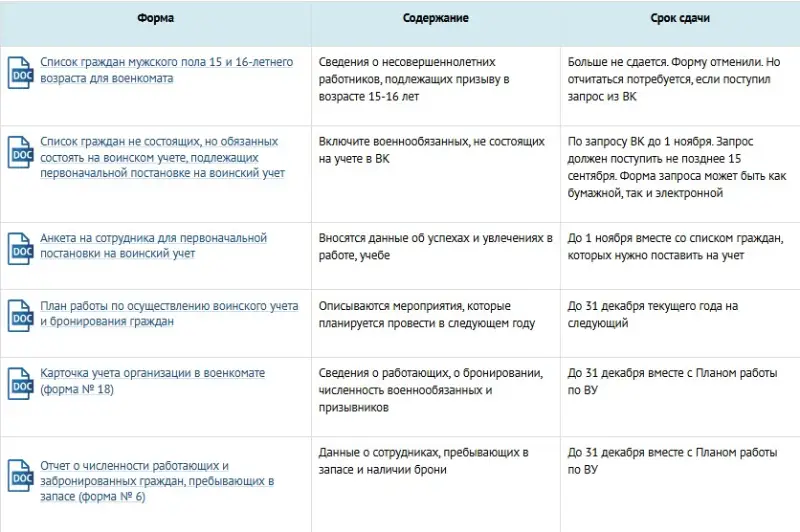Click the Содержание column header
Screen dimensions: 800x532
pyautogui.click(x=435, y=19)
